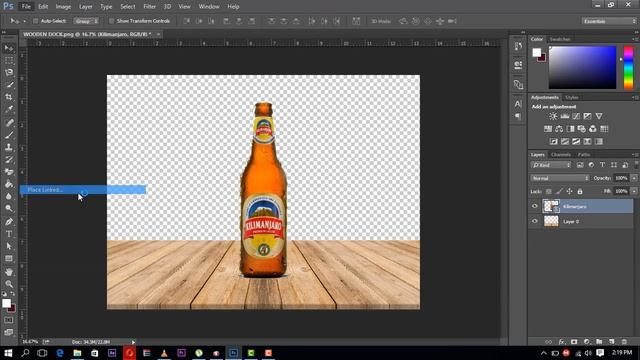Viewport: 640px width, 360px height.
Task: Click the hue spectrum slider
Action: pyautogui.click(x=628, y=67)
